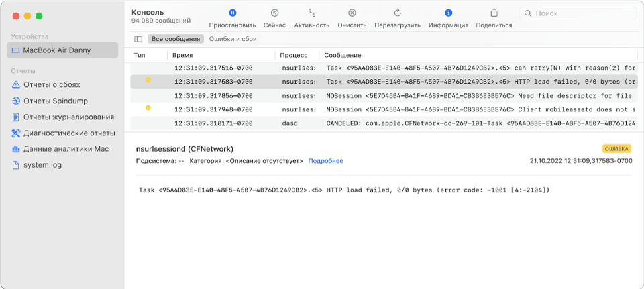Click the Подробнее link

point(326,161)
